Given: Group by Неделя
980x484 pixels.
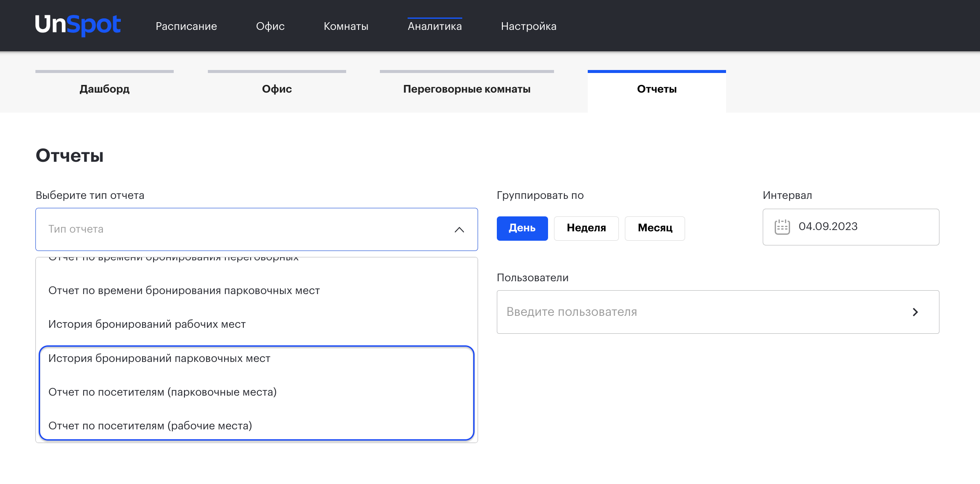Looking at the screenshot, I should [586, 228].
